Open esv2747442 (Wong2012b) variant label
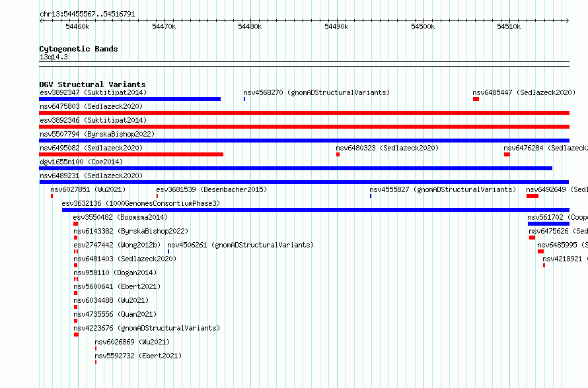 coord(117,245)
